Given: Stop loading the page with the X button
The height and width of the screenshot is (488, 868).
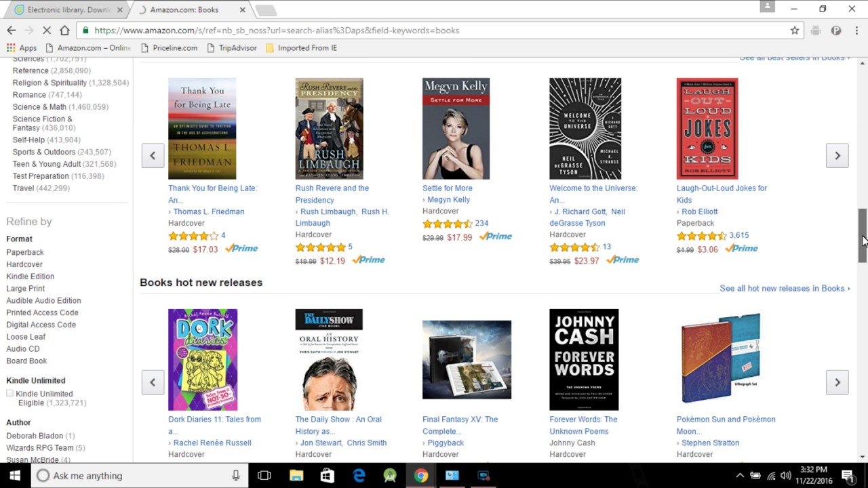Looking at the screenshot, I should 47,30.
